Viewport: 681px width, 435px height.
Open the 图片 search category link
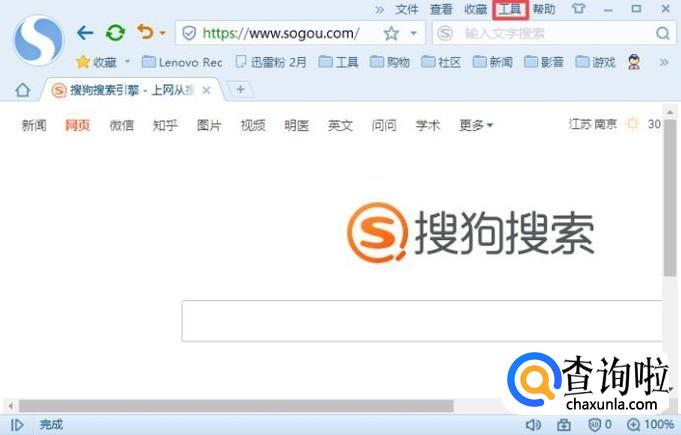[209, 125]
